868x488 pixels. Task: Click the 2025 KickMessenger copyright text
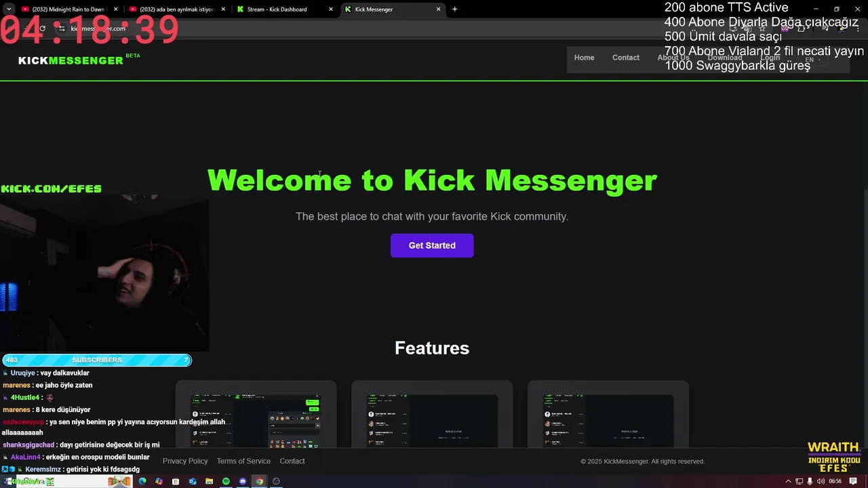642,462
